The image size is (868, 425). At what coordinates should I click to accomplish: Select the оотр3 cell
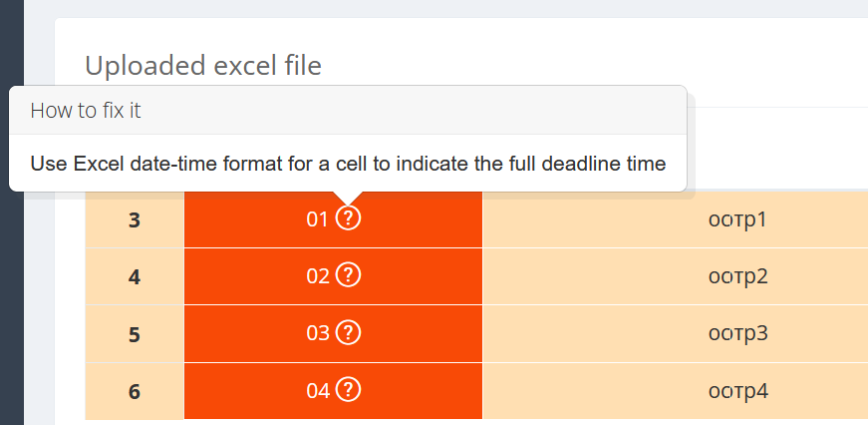[x=676, y=334]
